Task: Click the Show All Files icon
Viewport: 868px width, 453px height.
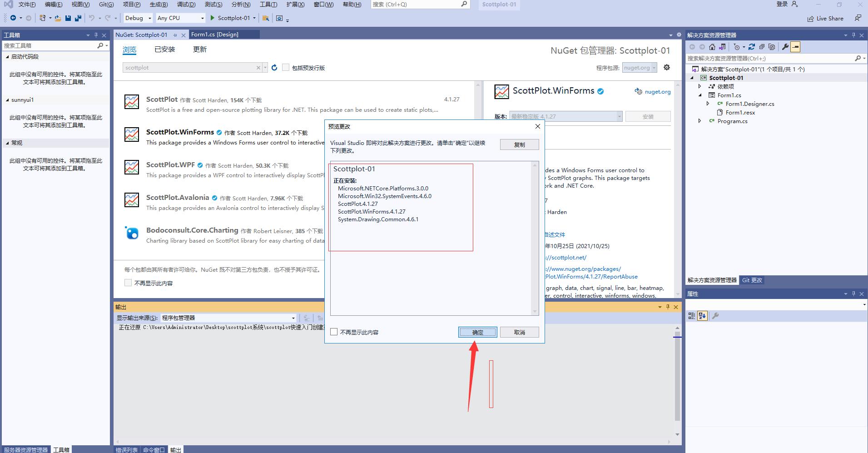Action: pos(772,47)
